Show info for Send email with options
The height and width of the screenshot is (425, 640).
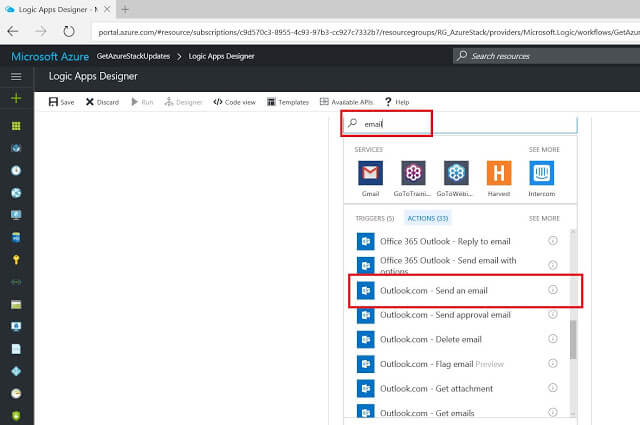coord(553,265)
